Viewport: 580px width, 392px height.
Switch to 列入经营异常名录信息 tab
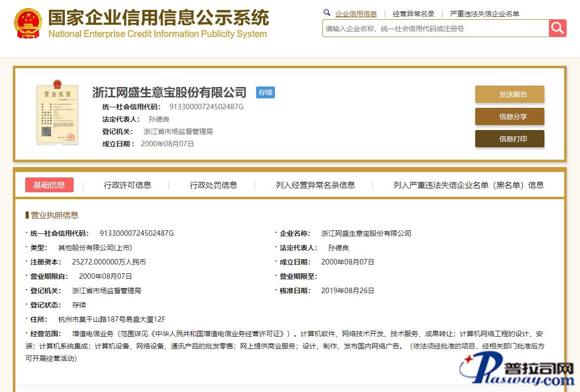tap(315, 185)
